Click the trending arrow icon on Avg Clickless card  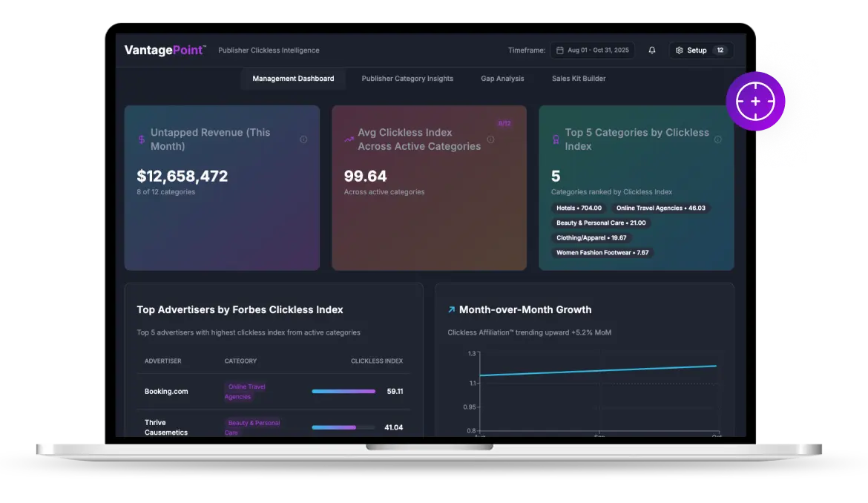pyautogui.click(x=349, y=139)
